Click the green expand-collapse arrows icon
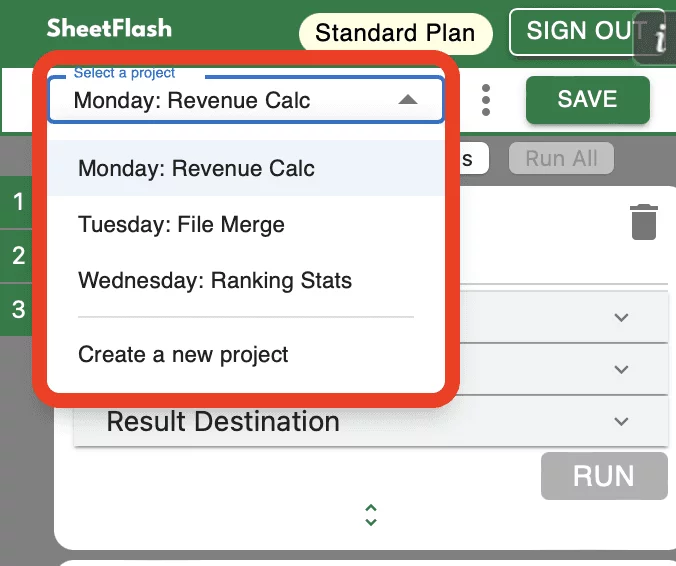The width and height of the screenshot is (676, 566). click(x=371, y=515)
